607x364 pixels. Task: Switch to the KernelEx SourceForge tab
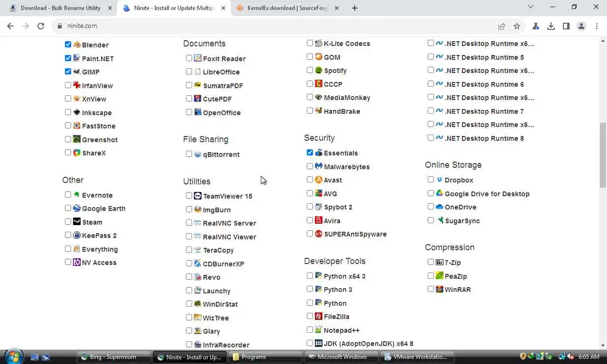click(x=288, y=8)
